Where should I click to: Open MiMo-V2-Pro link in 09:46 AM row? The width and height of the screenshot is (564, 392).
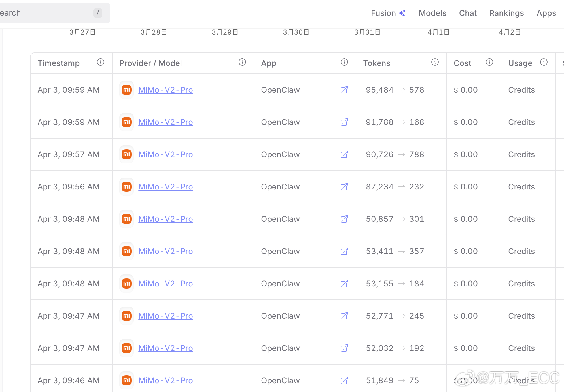click(x=166, y=380)
